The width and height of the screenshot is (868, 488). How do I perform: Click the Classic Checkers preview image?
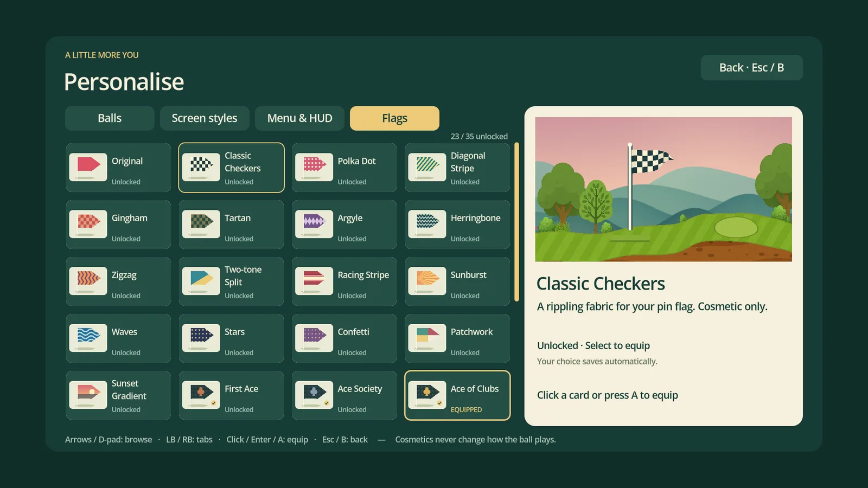pyautogui.click(x=663, y=189)
